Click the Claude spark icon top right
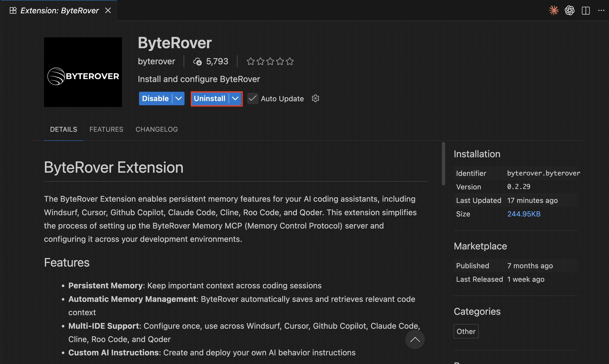This screenshot has width=609, height=364. tap(554, 10)
